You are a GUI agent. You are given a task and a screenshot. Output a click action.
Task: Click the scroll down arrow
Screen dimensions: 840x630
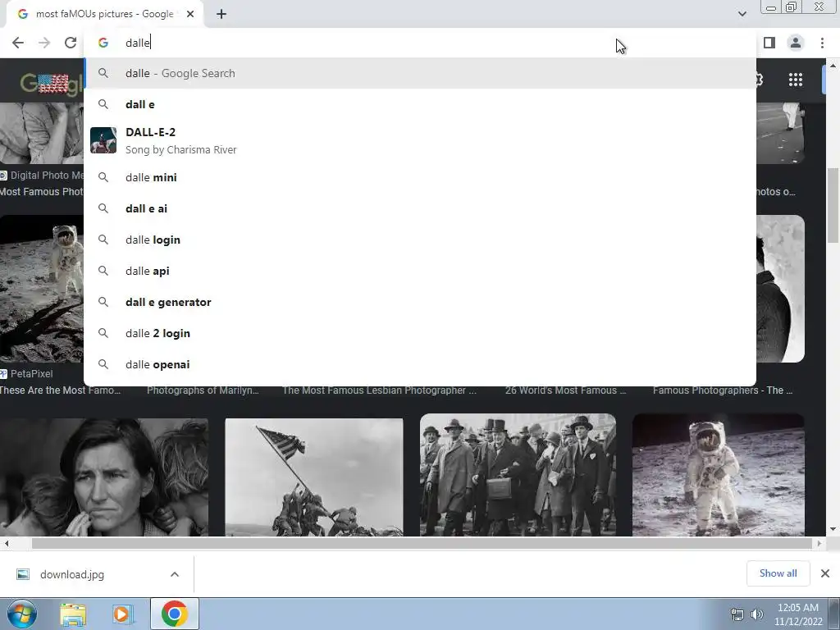coord(833,529)
